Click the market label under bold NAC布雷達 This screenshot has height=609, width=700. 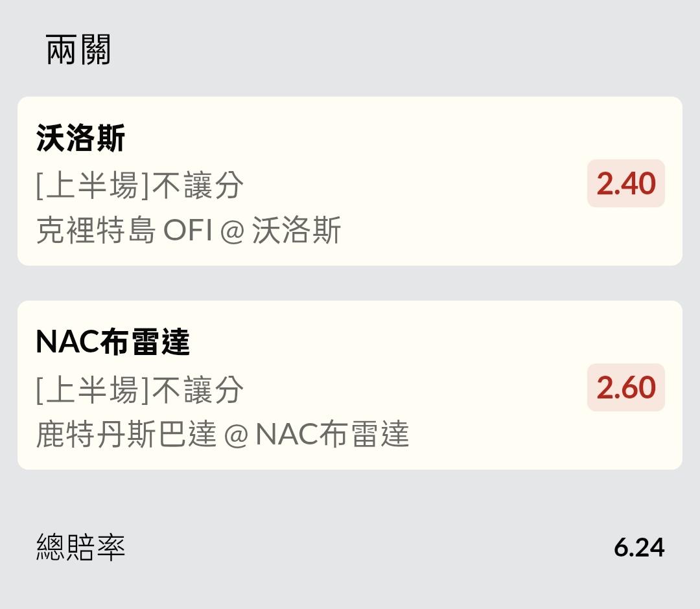pos(140,390)
